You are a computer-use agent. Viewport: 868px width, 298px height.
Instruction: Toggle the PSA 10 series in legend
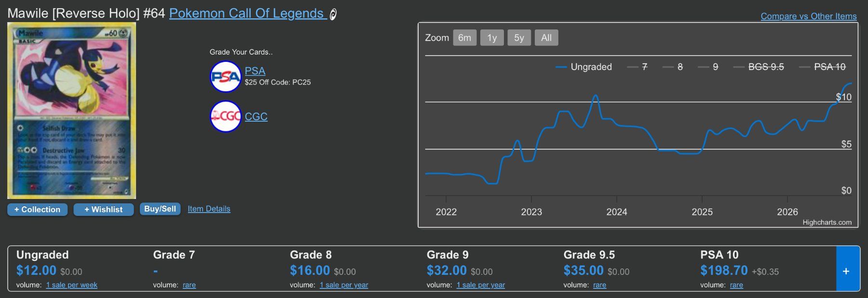(822, 67)
